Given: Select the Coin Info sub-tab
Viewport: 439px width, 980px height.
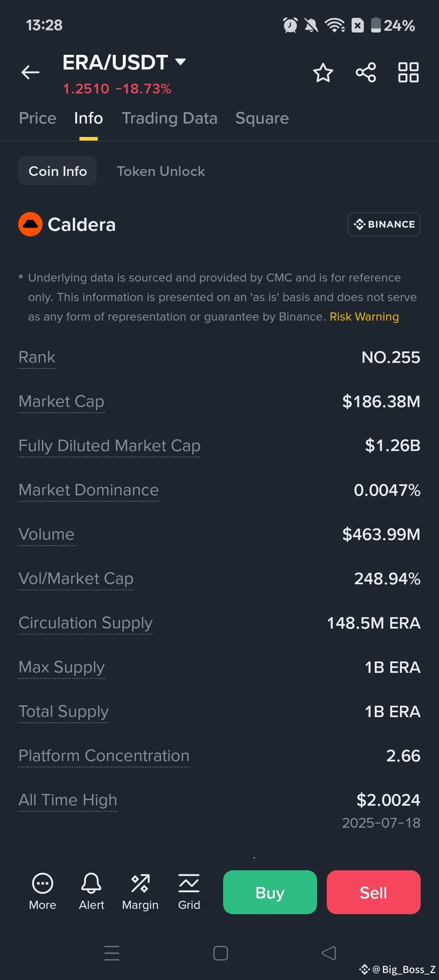Looking at the screenshot, I should point(57,171).
